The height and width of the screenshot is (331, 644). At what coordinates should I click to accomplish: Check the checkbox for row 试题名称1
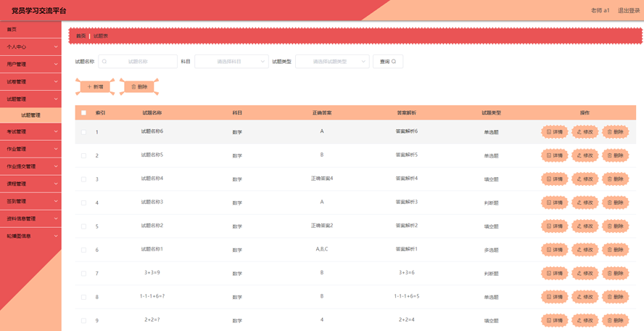[x=84, y=250]
